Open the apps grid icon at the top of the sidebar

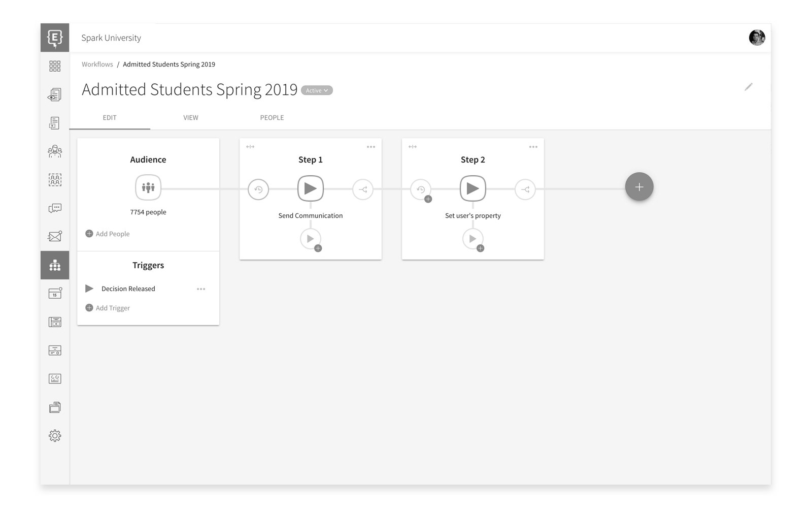(55, 66)
